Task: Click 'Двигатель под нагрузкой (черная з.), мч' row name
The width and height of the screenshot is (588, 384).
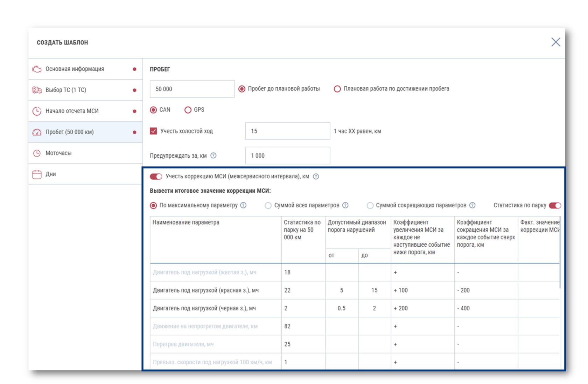Action: tap(204, 308)
